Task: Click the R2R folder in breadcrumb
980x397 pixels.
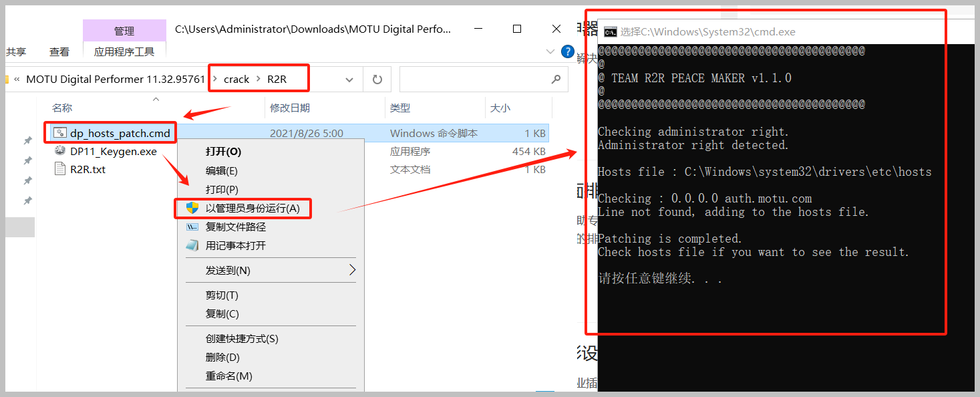Action: pos(277,79)
